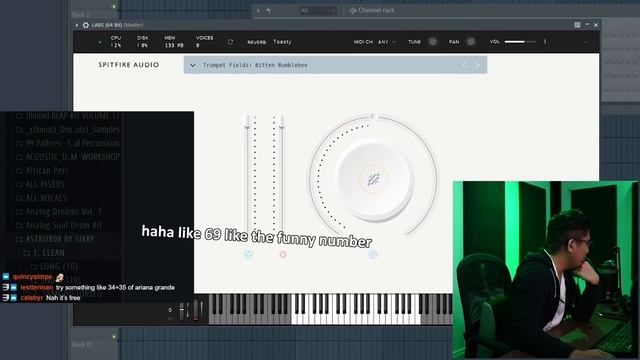Collapse the ASTROBOB BY SIKKY folder

(x=55, y=239)
